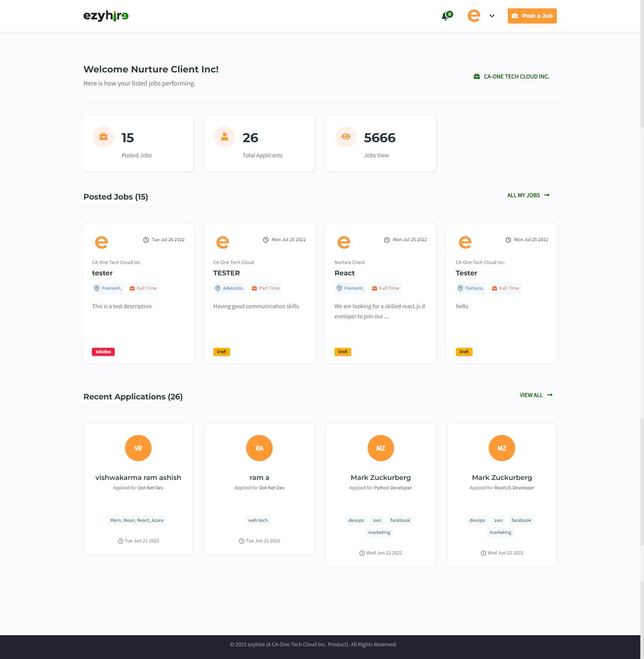This screenshot has width=644, height=659.
Task: Select the Full Time tag on the Tester card
Action: (505, 288)
